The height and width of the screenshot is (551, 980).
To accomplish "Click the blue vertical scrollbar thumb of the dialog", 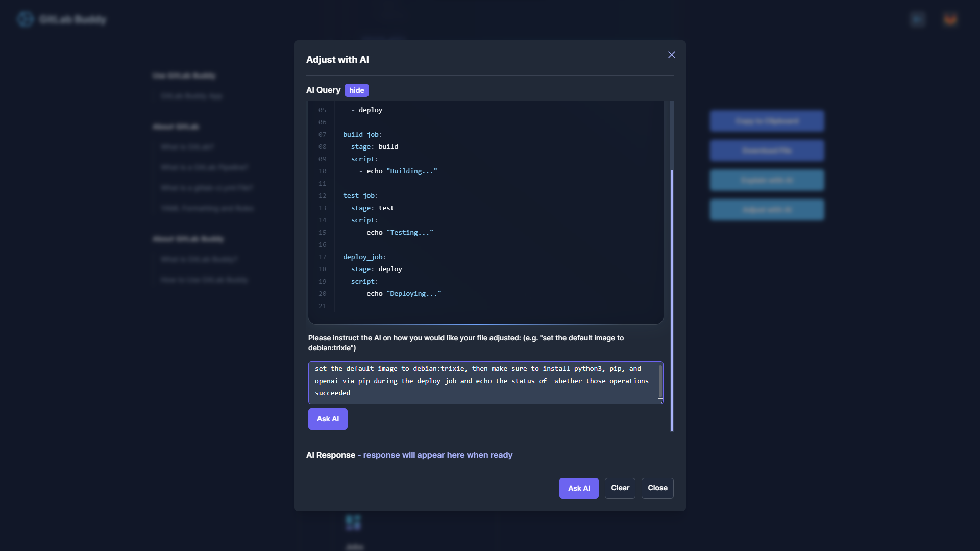I will point(672,300).
